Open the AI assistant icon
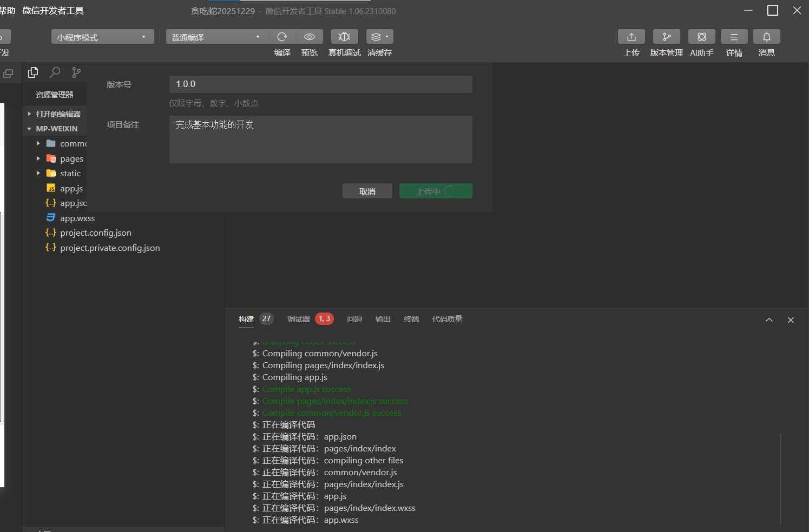809x532 pixels. 701,37
